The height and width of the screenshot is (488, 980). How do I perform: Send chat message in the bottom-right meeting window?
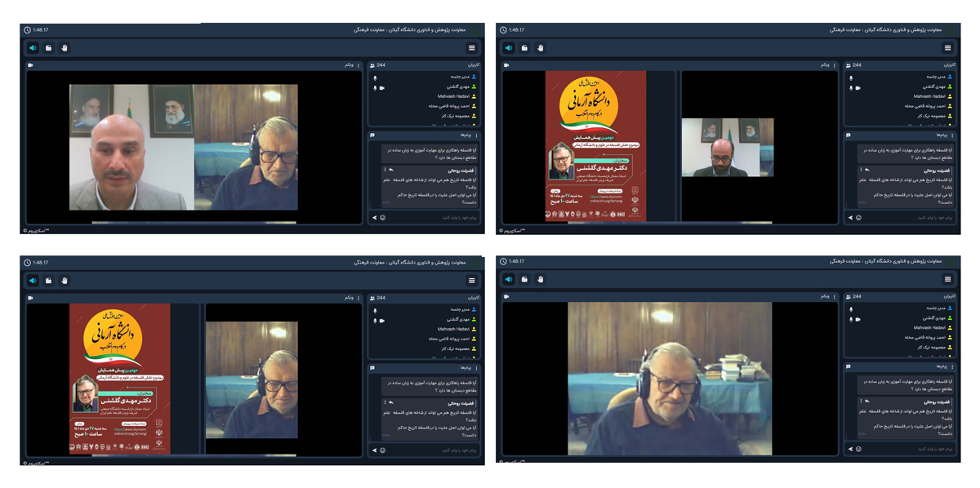[850, 449]
